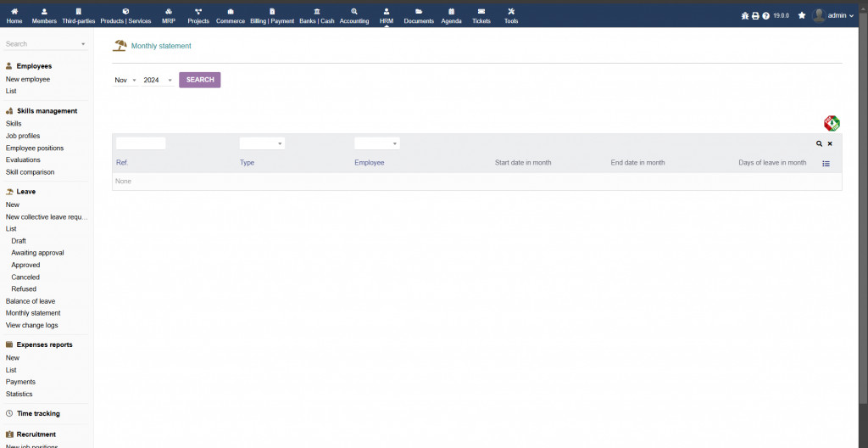This screenshot has width=868, height=448.
Task: Open Approved leave list
Action: 25,265
